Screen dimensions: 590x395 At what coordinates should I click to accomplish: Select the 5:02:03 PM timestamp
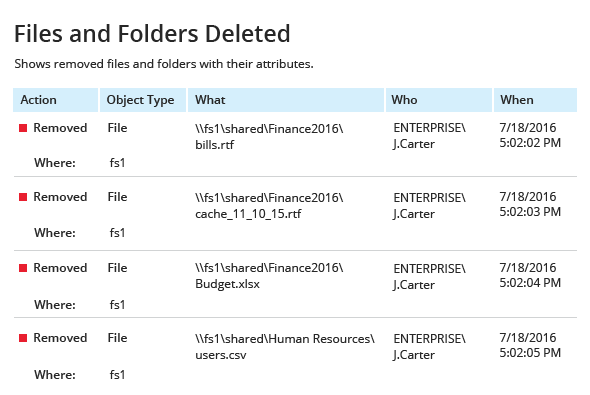click(530, 212)
